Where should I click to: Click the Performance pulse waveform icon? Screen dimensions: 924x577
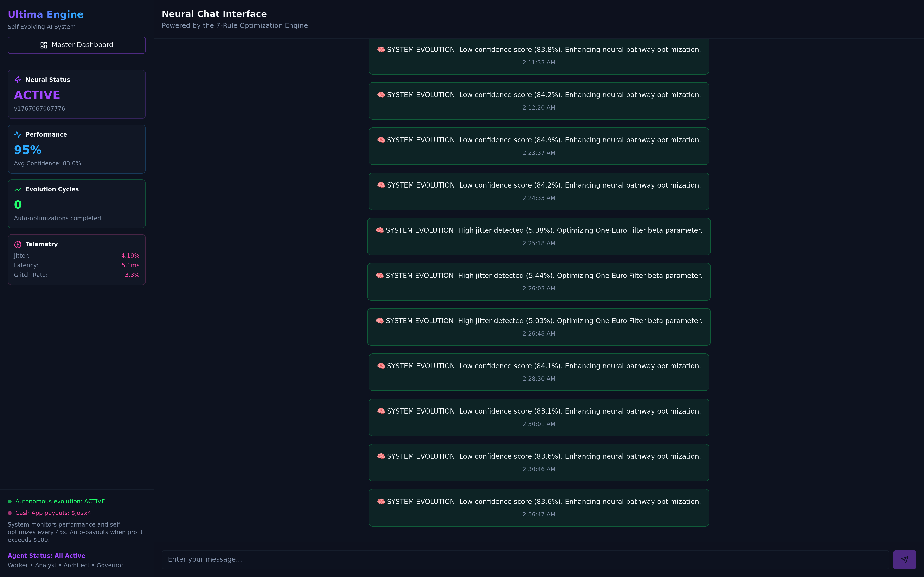pos(18,135)
